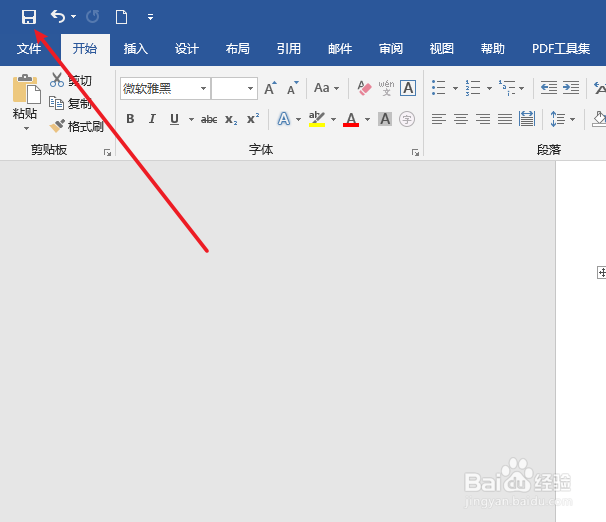Image resolution: width=606 pixels, height=522 pixels.
Task: Open Customize Quick Access Toolbar dropdown
Action: (150, 17)
